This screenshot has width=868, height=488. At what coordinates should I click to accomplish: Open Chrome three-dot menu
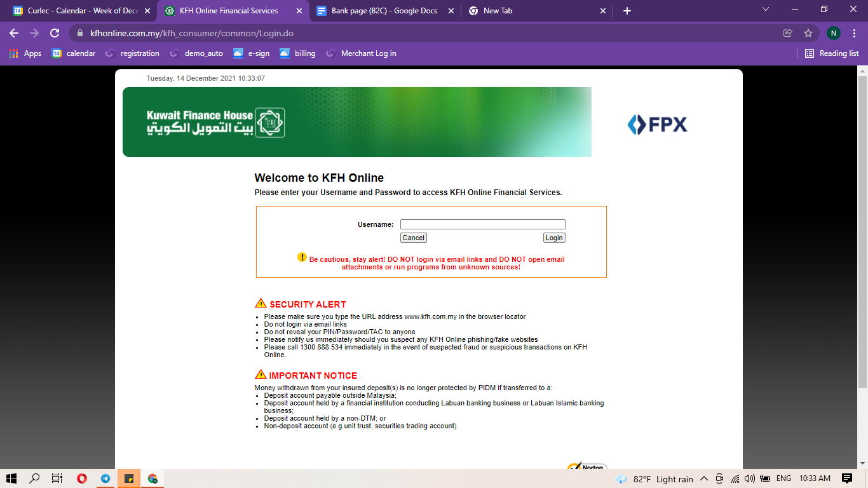coord(854,33)
